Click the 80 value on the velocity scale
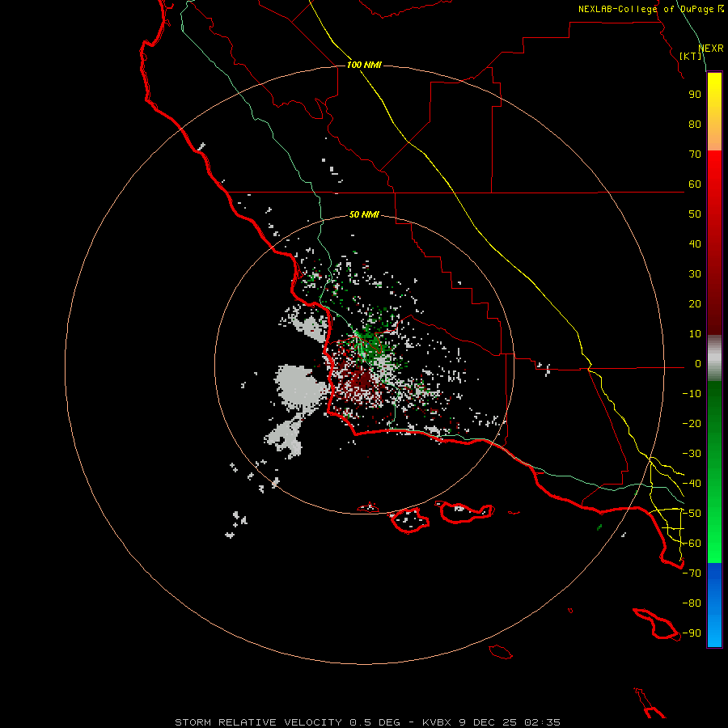The image size is (728, 728). click(x=695, y=125)
